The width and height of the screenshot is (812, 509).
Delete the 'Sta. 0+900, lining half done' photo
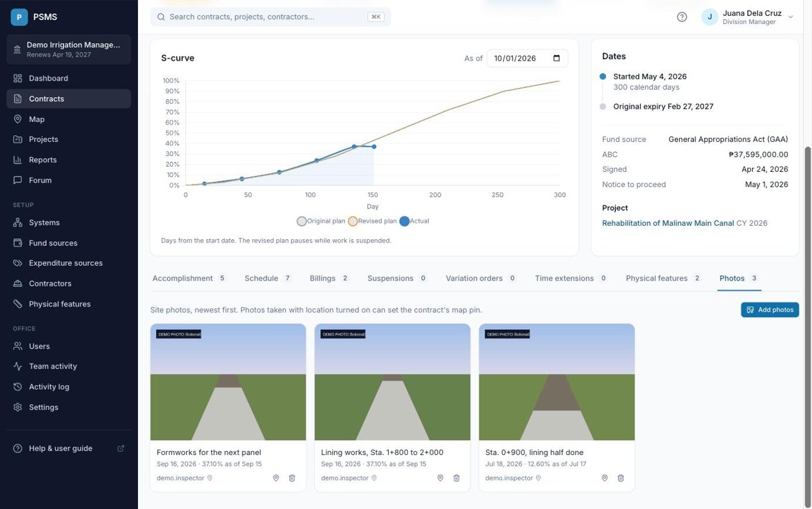click(x=621, y=478)
